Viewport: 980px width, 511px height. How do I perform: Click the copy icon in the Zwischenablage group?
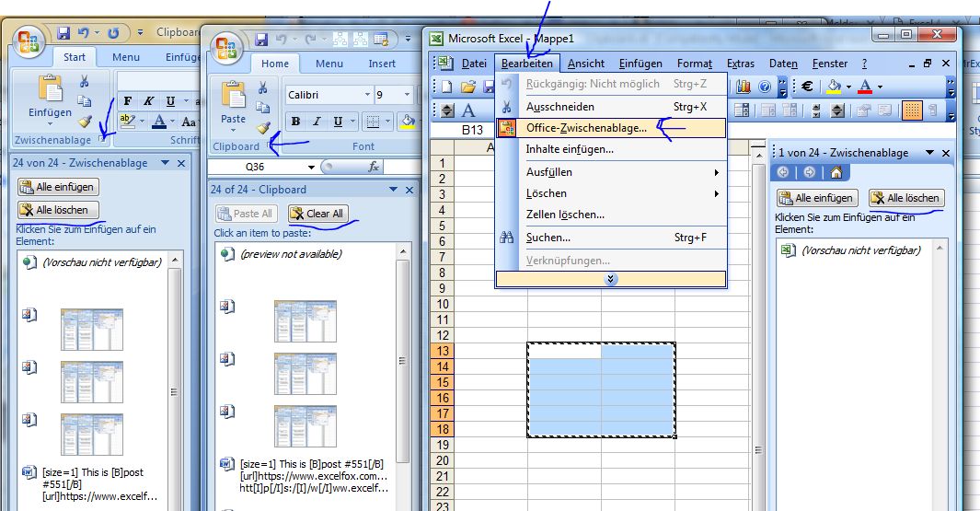85,100
